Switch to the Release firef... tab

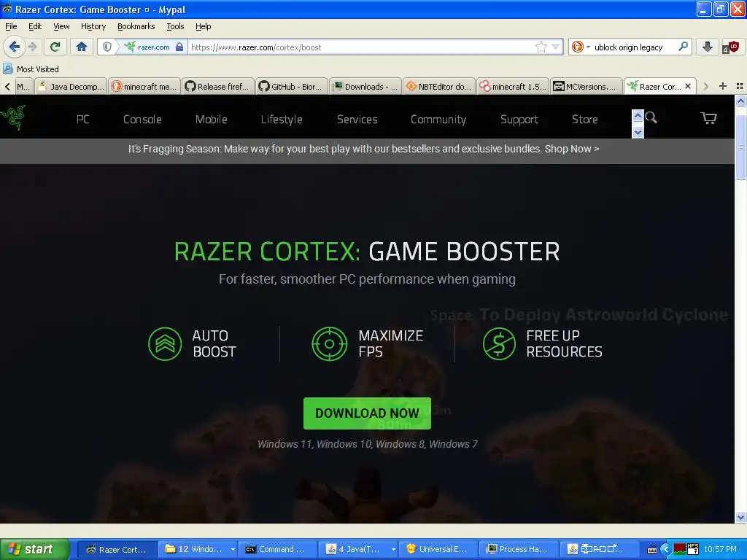click(218, 86)
